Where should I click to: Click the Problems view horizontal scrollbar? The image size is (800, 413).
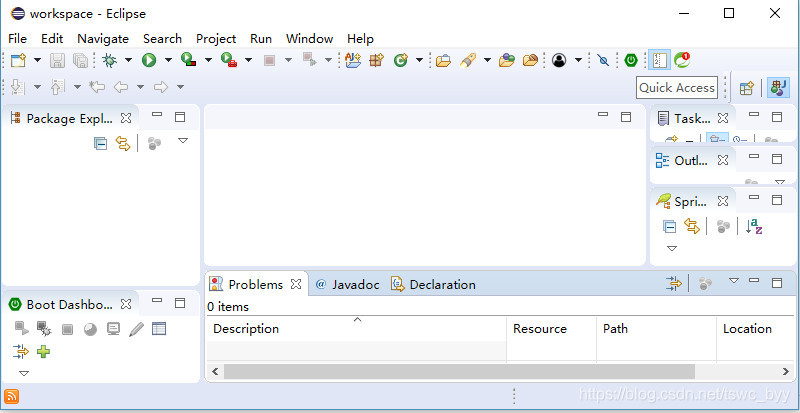point(459,372)
